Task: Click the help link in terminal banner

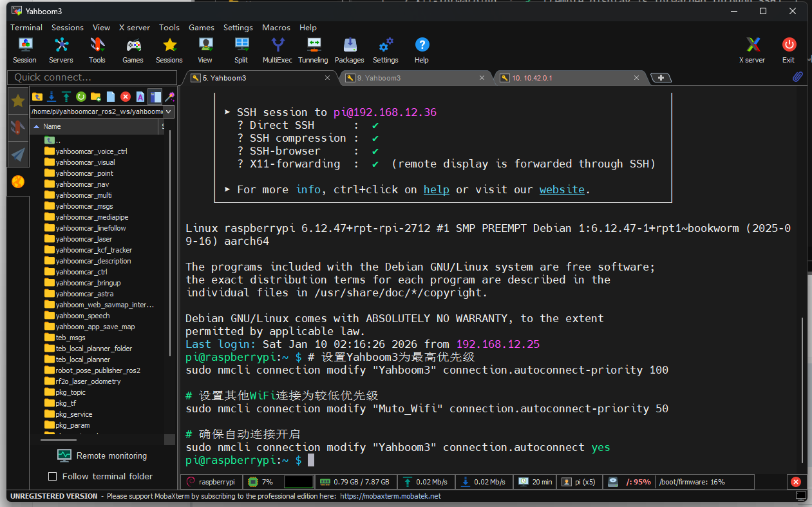Action: pyautogui.click(x=436, y=190)
